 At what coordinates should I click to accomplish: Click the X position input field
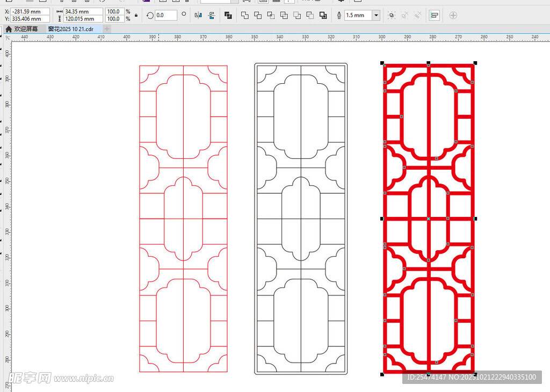[x=30, y=11]
